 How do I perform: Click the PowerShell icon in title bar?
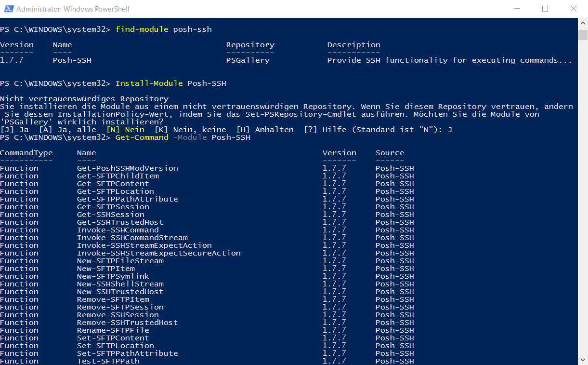[8, 9]
